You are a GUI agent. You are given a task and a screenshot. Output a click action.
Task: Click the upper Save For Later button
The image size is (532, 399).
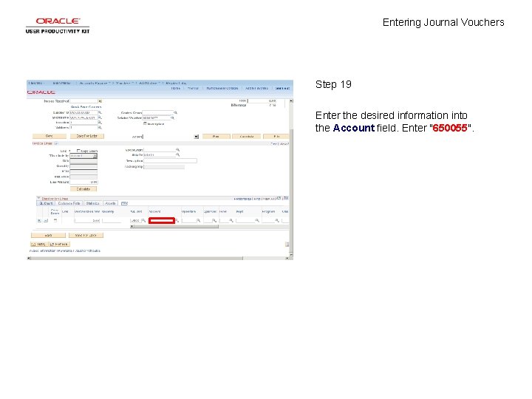[x=87, y=136]
